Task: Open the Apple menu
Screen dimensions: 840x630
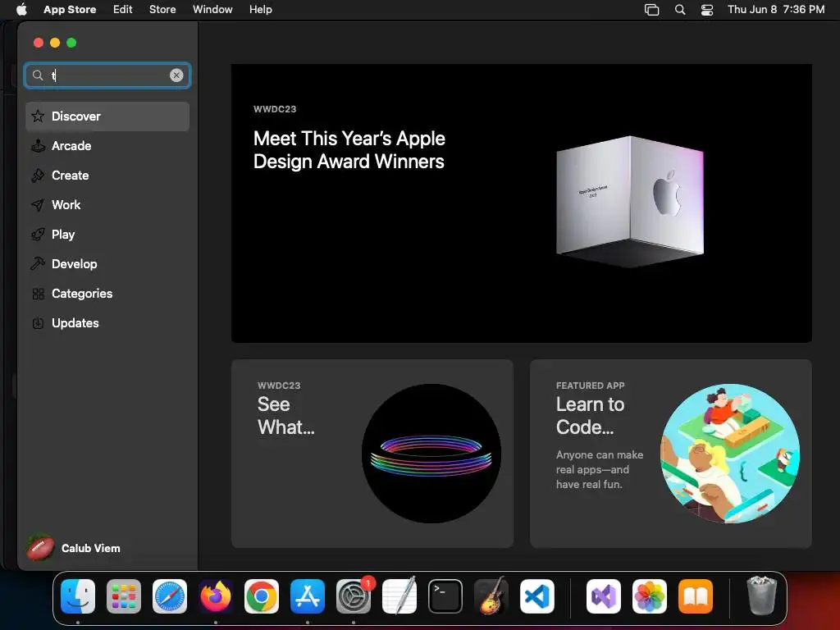Action: 21,9
